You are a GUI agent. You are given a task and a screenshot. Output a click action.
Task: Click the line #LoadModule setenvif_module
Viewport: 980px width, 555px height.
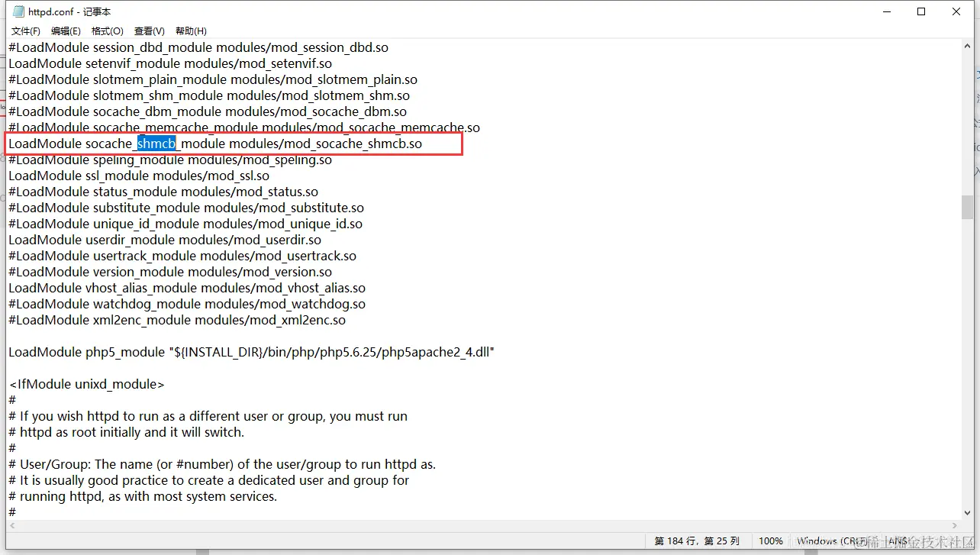point(170,63)
